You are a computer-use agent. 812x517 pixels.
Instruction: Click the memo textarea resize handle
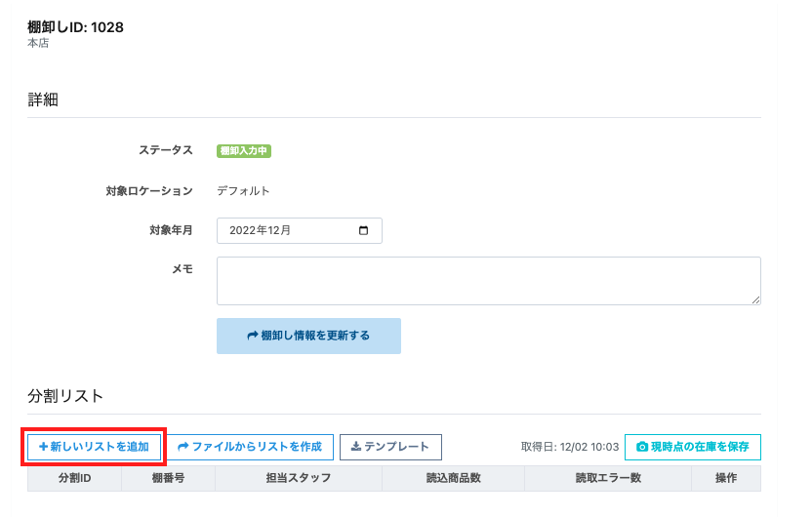(x=755, y=299)
